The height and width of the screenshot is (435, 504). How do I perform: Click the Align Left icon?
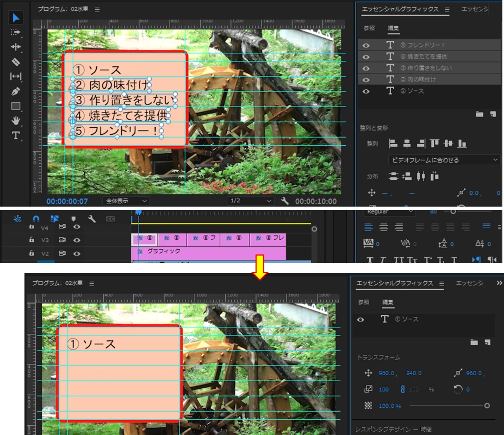[393, 144]
